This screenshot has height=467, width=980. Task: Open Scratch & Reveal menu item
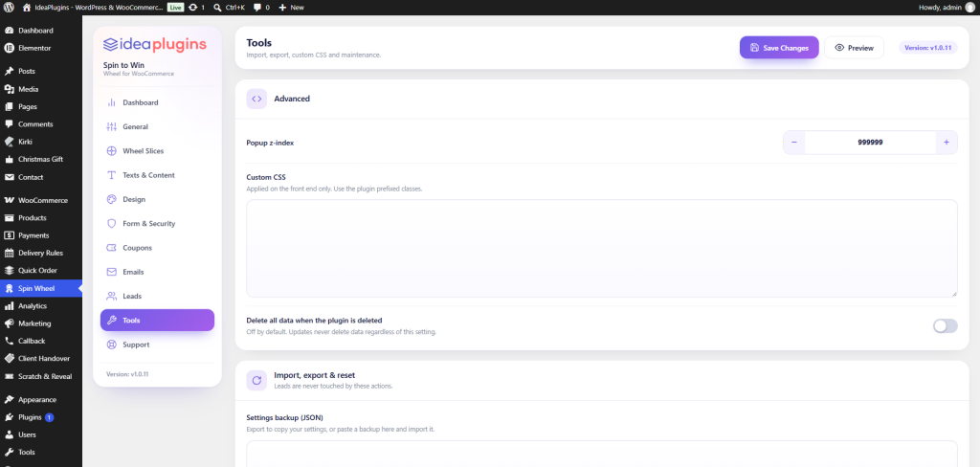click(40, 376)
